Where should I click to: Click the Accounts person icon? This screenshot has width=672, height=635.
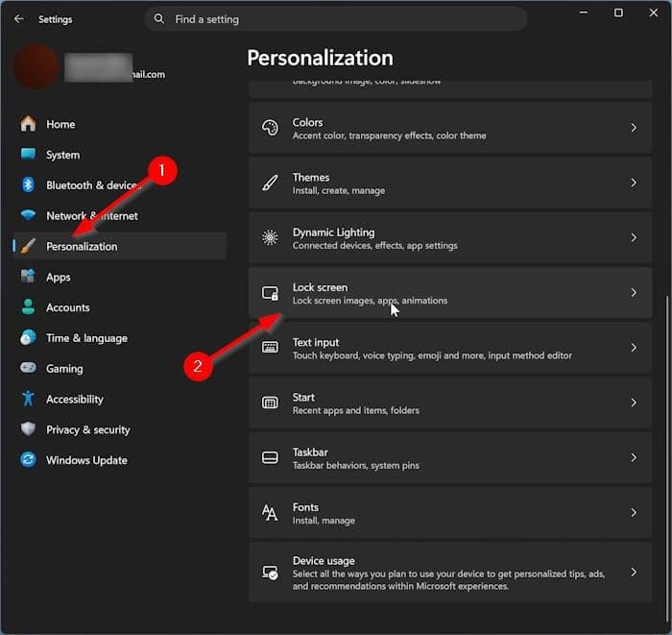pos(28,307)
